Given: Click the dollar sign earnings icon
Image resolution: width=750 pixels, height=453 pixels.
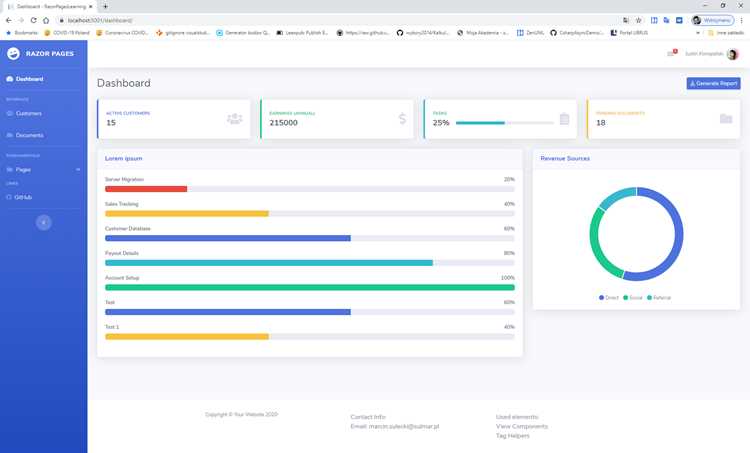Looking at the screenshot, I should point(402,119).
